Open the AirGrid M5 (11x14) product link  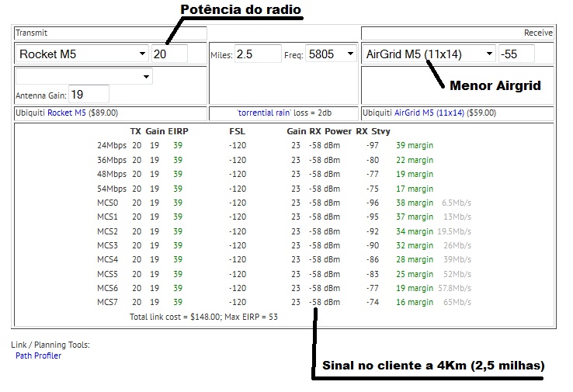coord(429,113)
